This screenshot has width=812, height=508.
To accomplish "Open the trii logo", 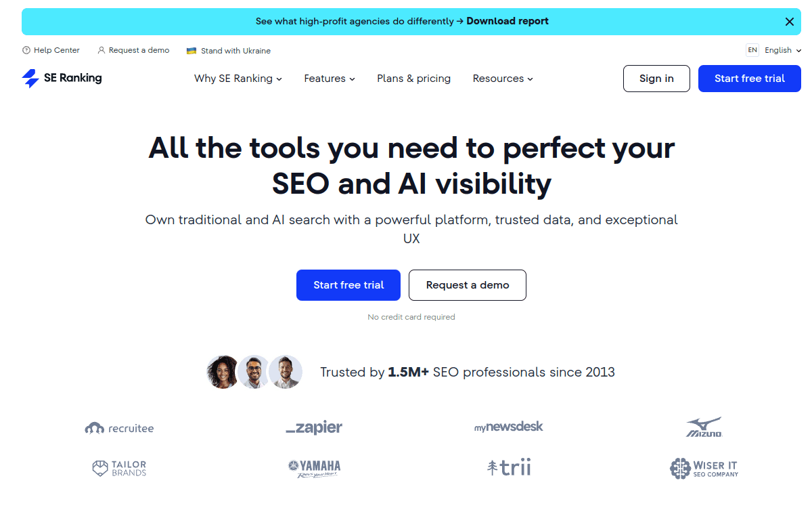I will [x=509, y=467].
